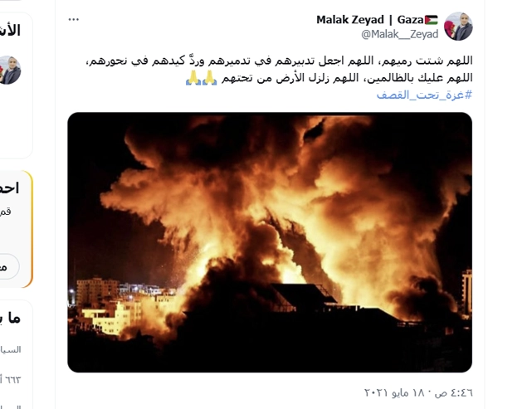Viewport: 532px width, 409px height.
Task: Open the bottom partially visible trend item
Action: click(x=11, y=407)
